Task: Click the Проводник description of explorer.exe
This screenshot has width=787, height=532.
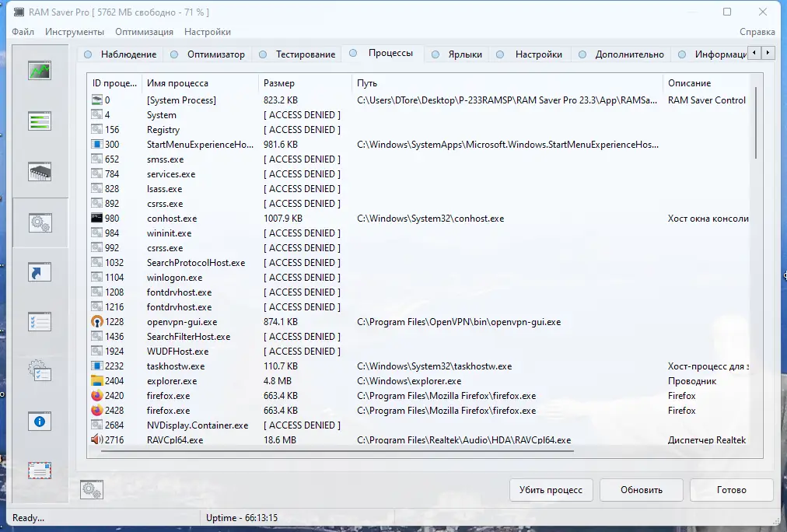Action: pos(691,381)
